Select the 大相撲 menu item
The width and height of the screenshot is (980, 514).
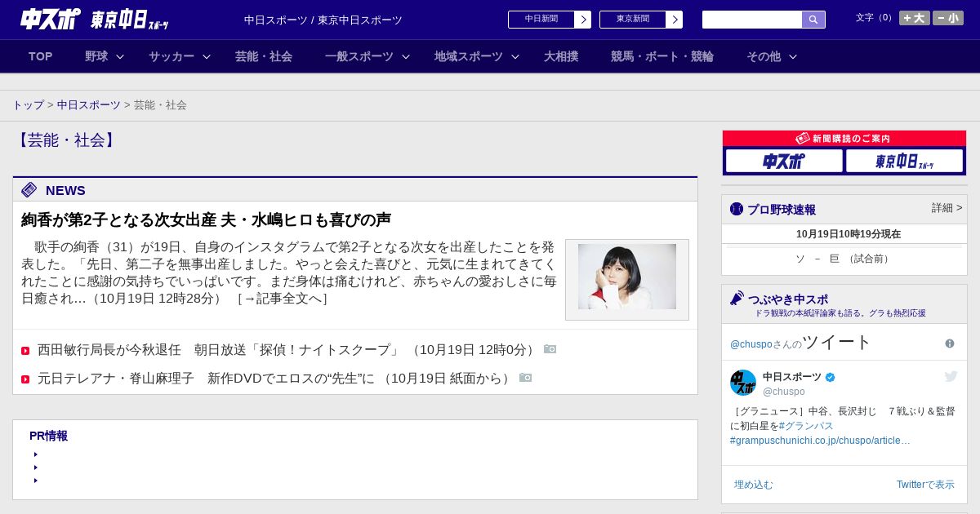(x=561, y=56)
